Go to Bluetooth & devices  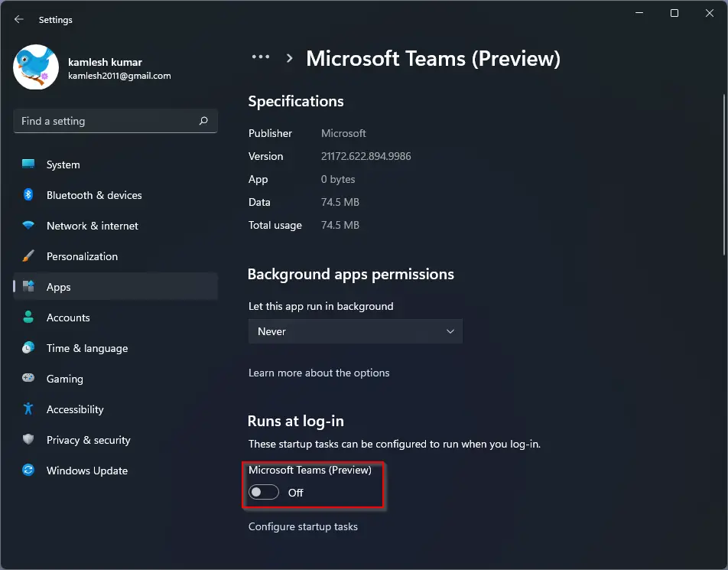point(115,195)
